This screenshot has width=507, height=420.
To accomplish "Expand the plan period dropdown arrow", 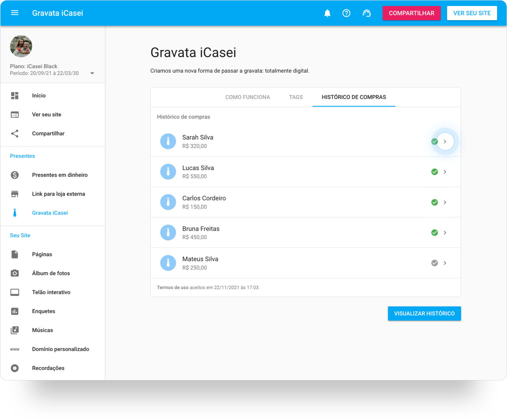I will pyautogui.click(x=92, y=73).
